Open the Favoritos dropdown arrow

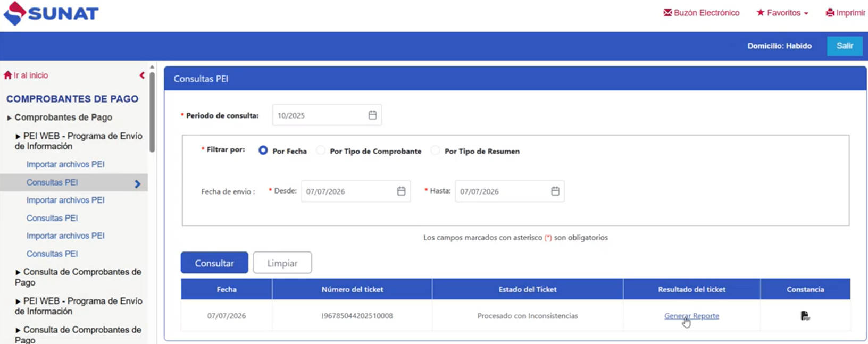(x=806, y=13)
